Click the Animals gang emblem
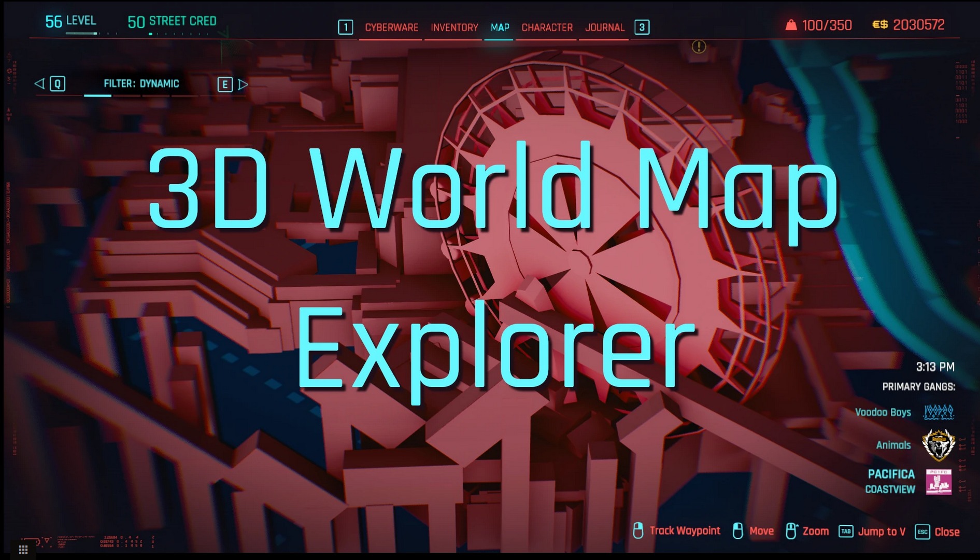Viewport: 980px width, 560px height. coord(939,445)
